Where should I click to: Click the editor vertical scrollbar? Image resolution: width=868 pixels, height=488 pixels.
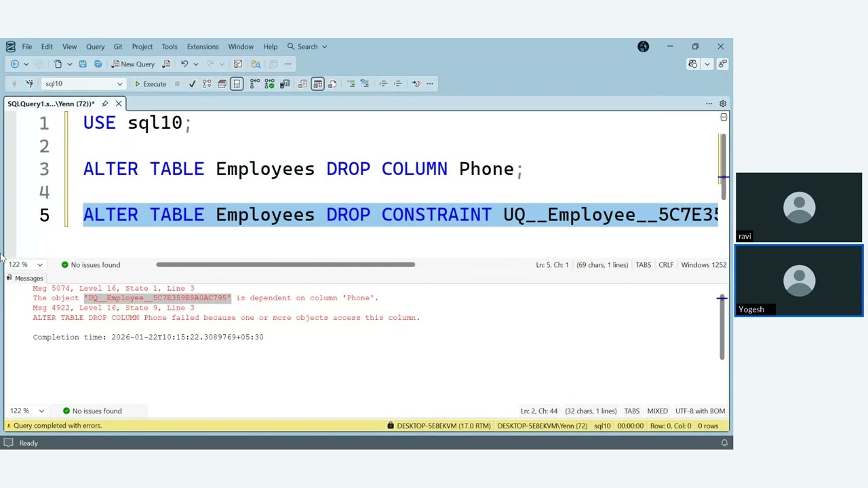pos(724,166)
